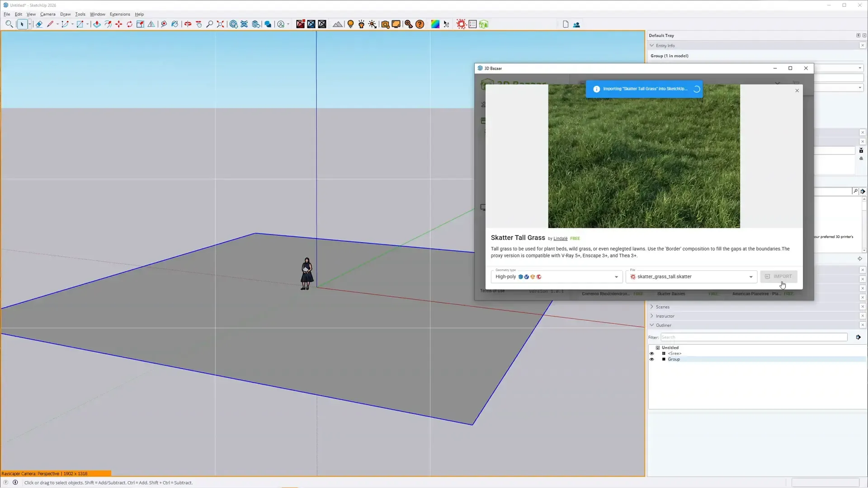Open the Extensions menu
This screenshot has height=488, width=868.
click(120, 14)
